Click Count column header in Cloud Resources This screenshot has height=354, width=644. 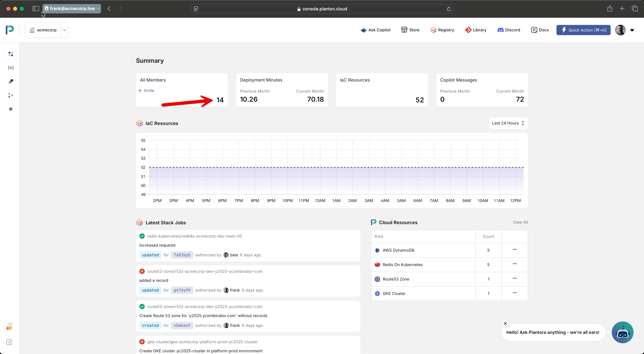tap(488, 236)
